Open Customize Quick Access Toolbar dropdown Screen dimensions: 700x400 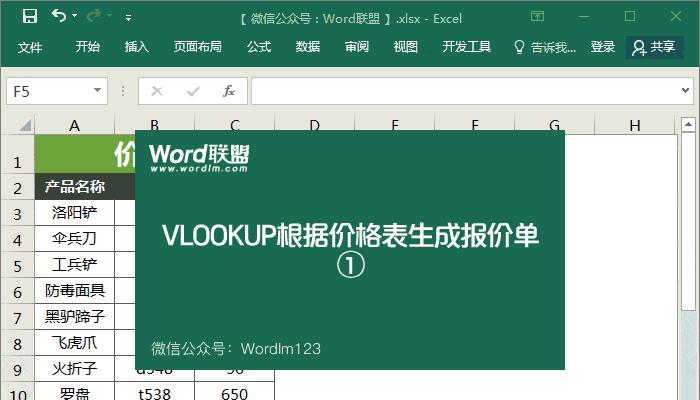[129, 18]
